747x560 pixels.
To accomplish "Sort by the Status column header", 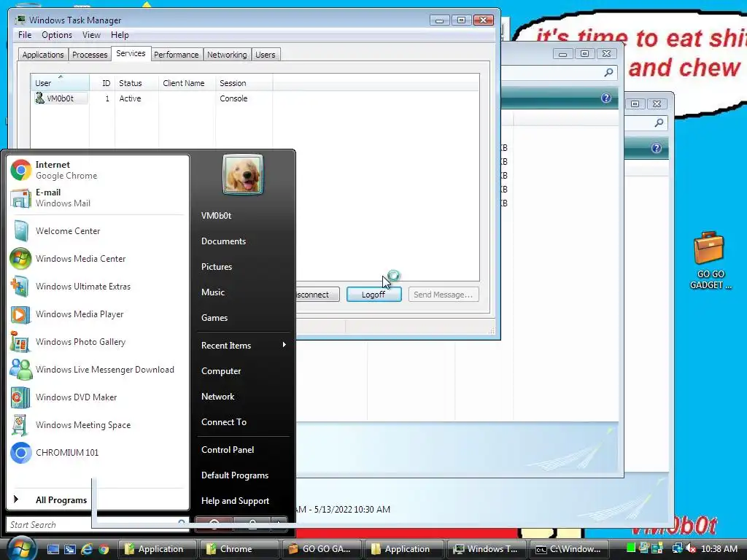I will (136, 83).
